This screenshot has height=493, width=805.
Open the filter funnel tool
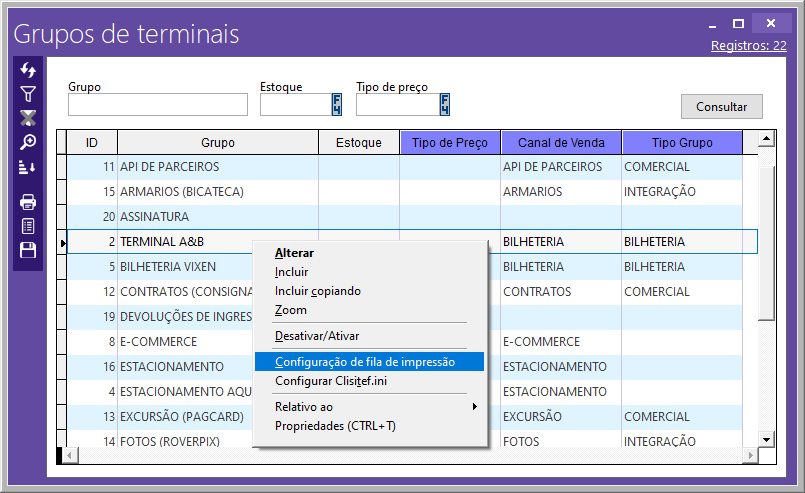pyautogui.click(x=28, y=94)
